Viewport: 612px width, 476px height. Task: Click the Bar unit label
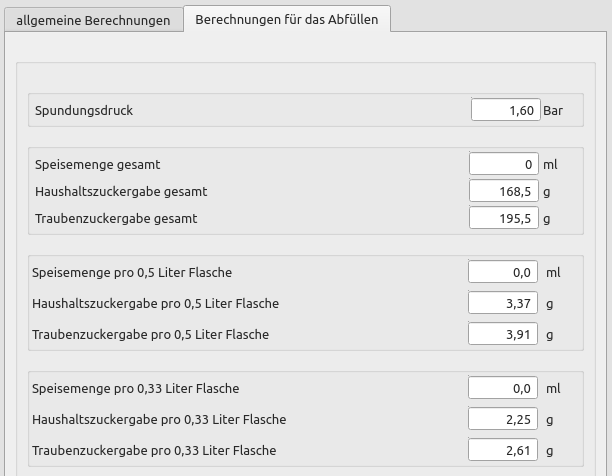coord(554,110)
